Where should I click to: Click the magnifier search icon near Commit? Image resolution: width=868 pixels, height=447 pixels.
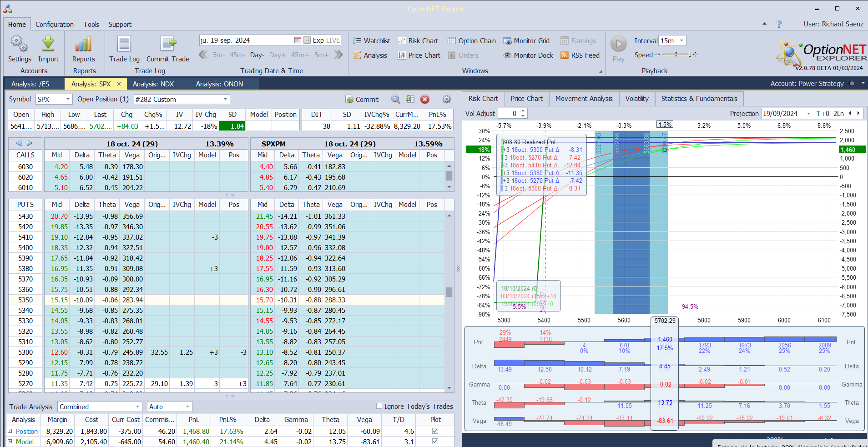396,99
